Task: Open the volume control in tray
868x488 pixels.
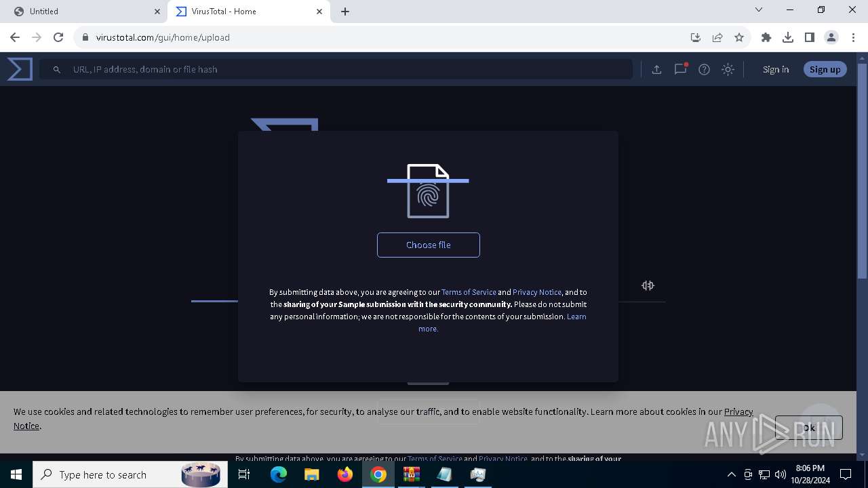Action: tap(781, 474)
